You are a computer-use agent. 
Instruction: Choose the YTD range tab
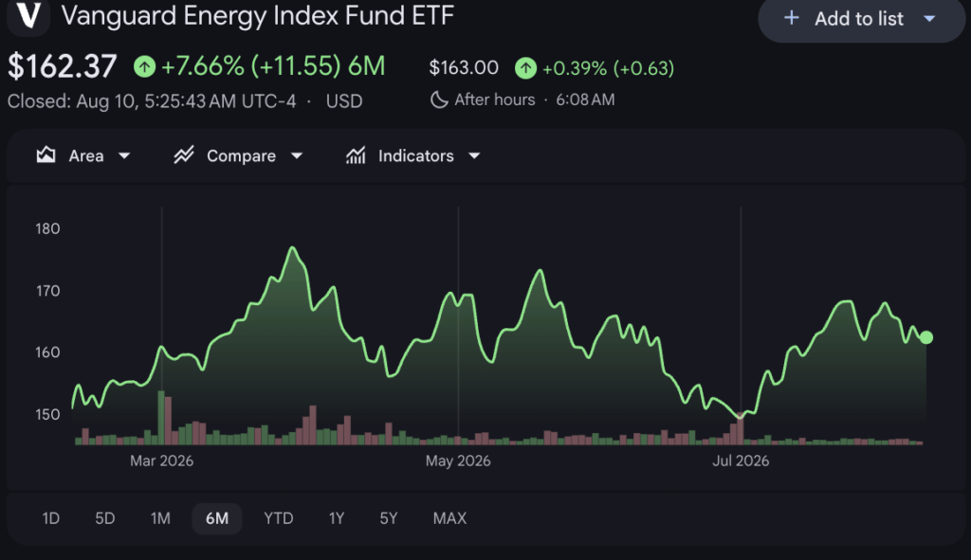pos(279,518)
